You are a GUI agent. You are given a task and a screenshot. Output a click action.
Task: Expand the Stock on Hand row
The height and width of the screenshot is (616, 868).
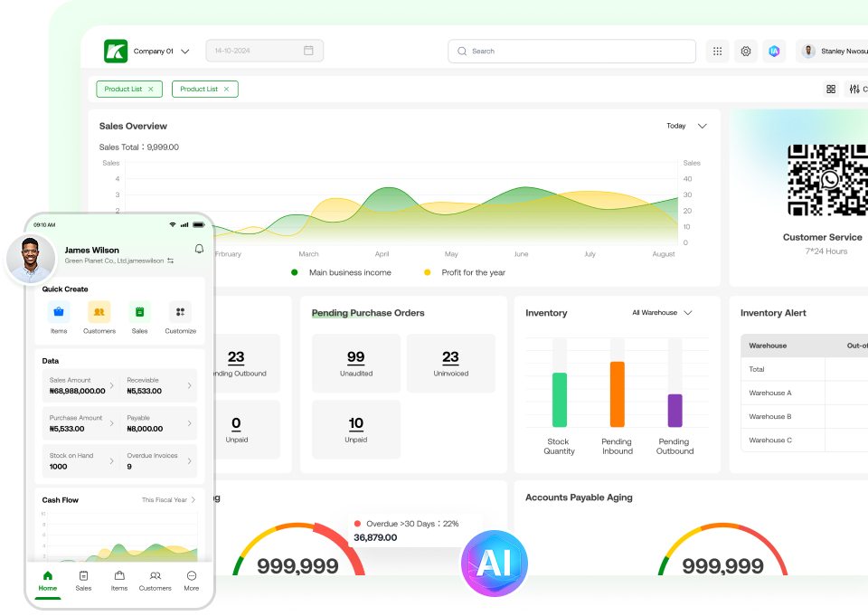[81, 461]
